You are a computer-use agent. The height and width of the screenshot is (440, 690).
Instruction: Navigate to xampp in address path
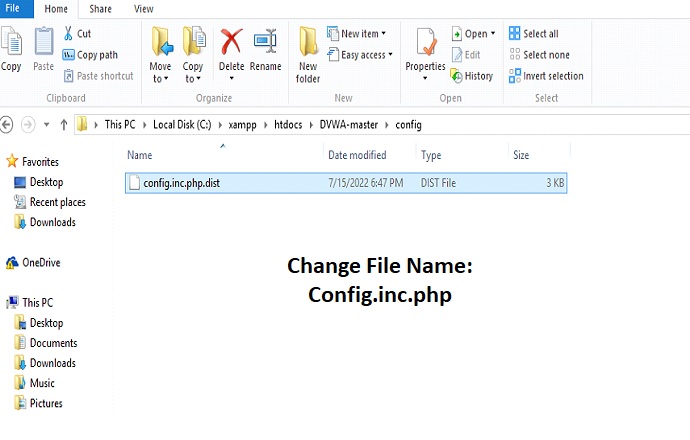coord(242,125)
